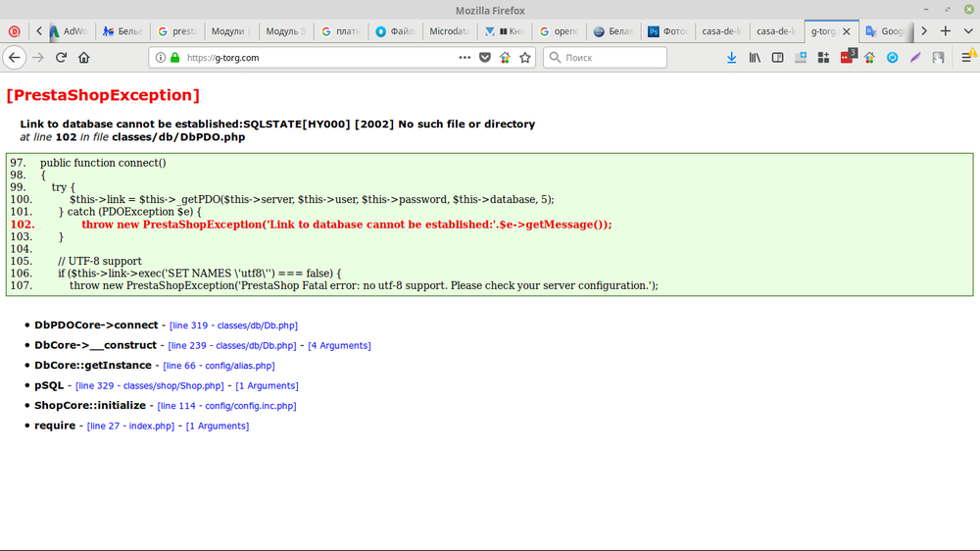Click the ShopCore::initialize text
Viewport: 980px width, 551px height.
tap(90, 405)
